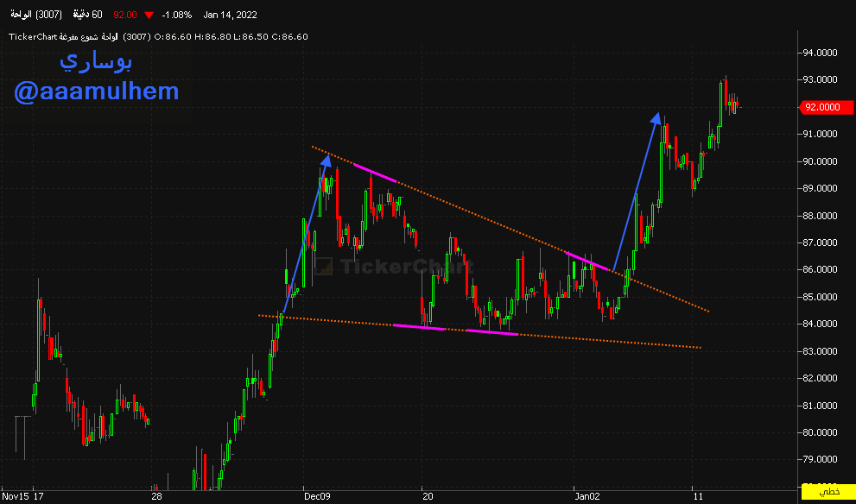Click the 91.0000 price axis label
The image size is (856, 504).
[819, 134]
